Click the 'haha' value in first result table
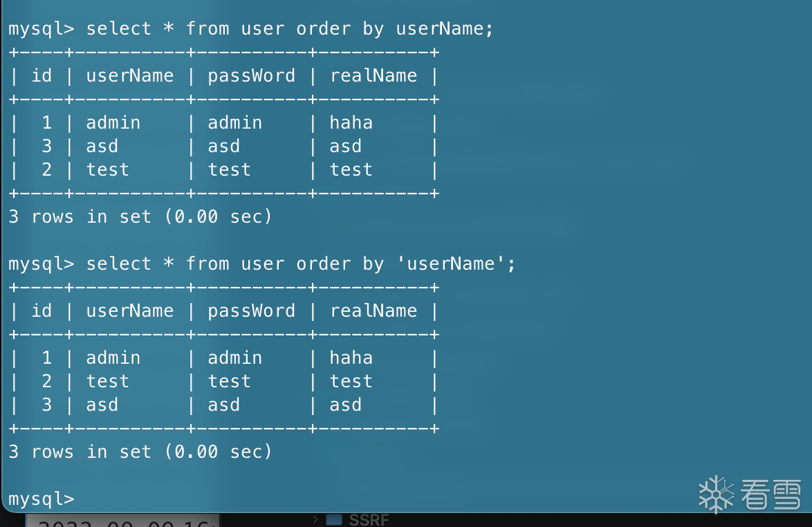The width and height of the screenshot is (812, 527). (x=351, y=123)
